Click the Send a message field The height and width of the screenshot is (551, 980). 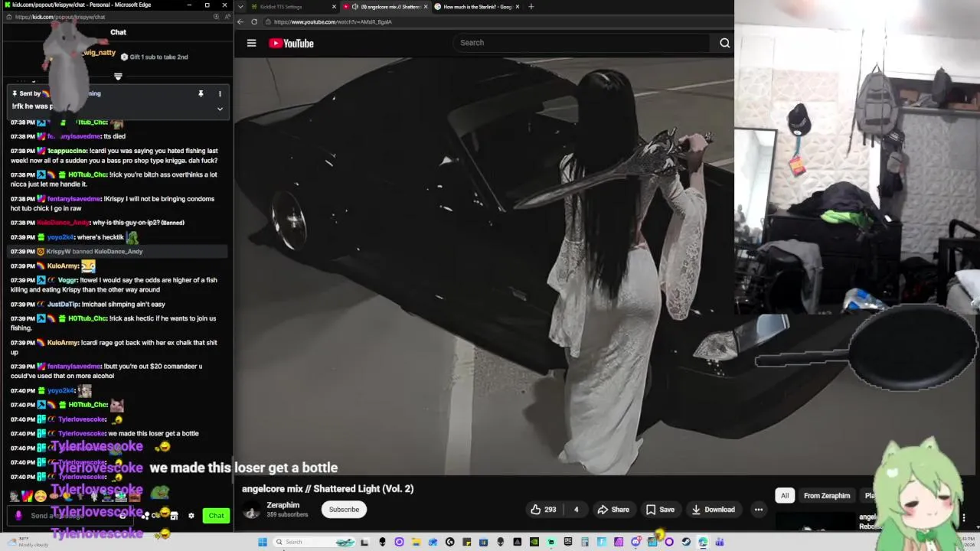(73, 516)
